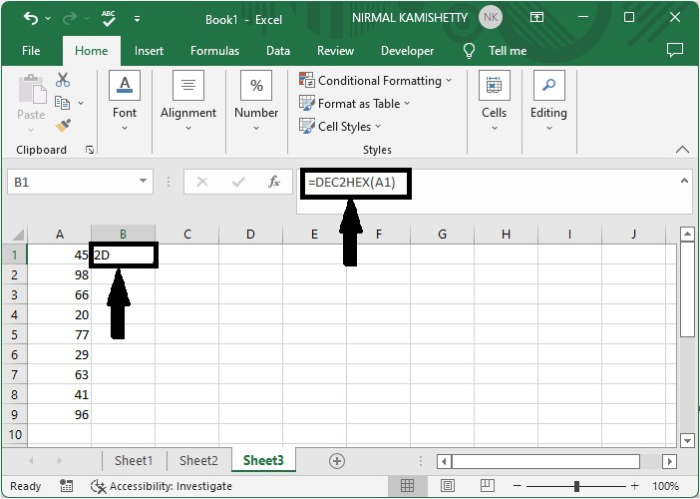Select cell B1 containing 2D
Image resolution: width=700 pixels, height=499 pixels.
[123, 255]
